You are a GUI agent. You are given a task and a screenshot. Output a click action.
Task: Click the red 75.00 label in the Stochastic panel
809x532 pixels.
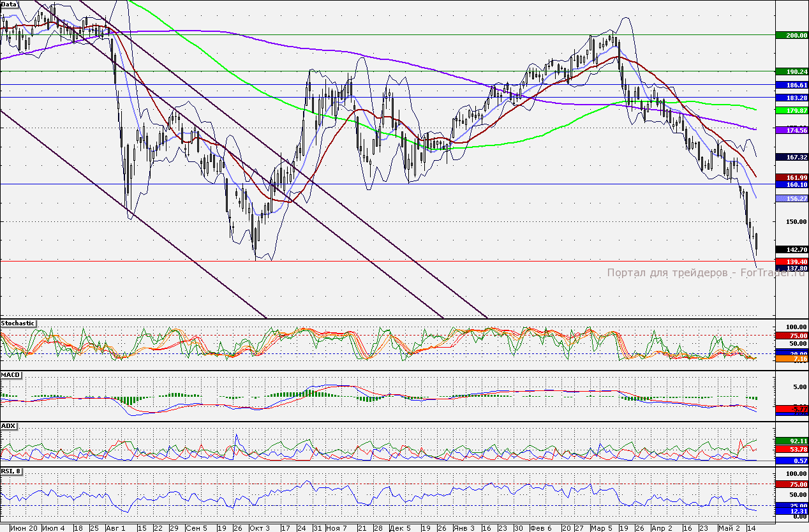[792, 336]
